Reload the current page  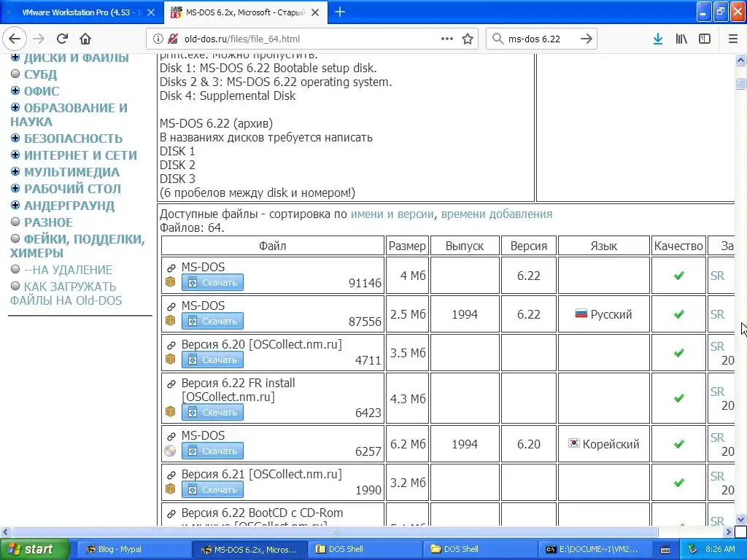point(62,39)
